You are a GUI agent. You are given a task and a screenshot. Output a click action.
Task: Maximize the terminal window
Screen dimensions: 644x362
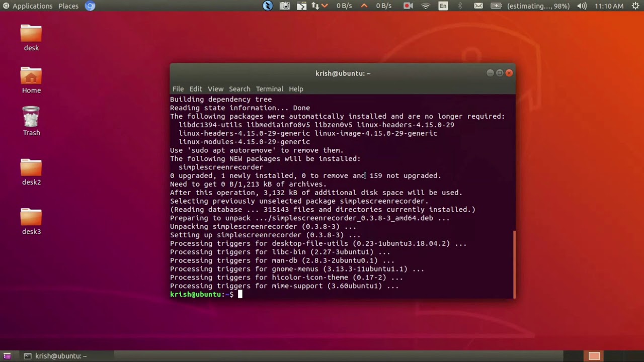tap(500, 73)
